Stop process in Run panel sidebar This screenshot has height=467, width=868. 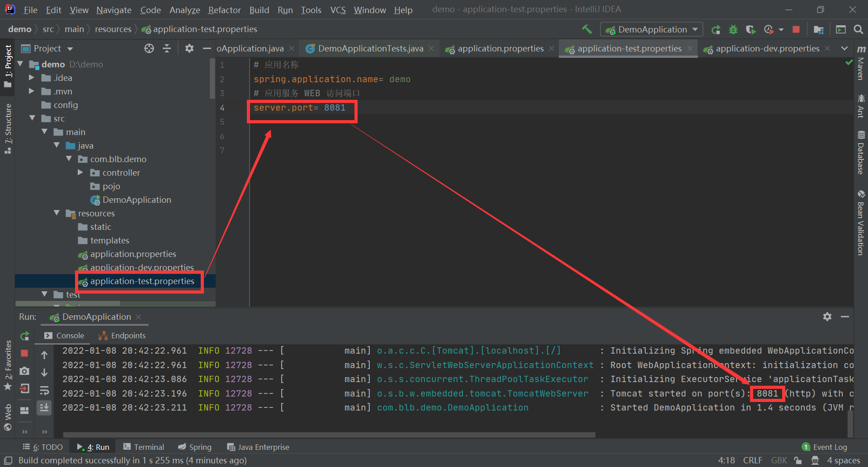25,353
